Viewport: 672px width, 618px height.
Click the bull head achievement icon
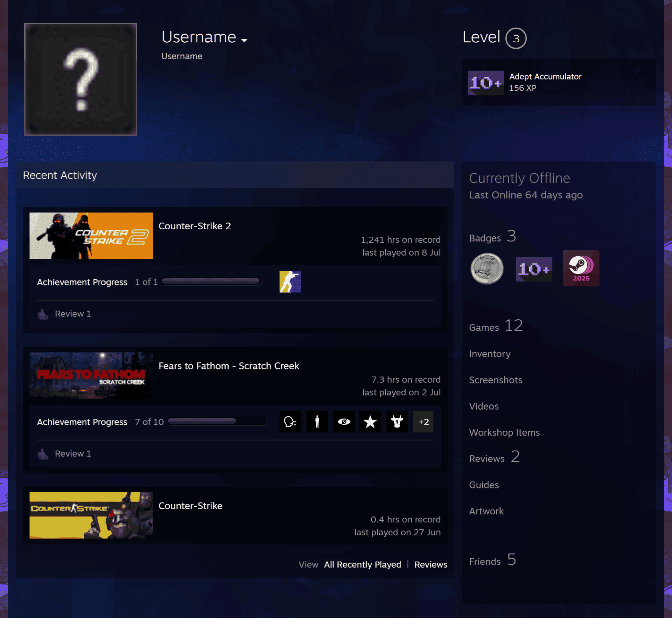click(x=397, y=422)
